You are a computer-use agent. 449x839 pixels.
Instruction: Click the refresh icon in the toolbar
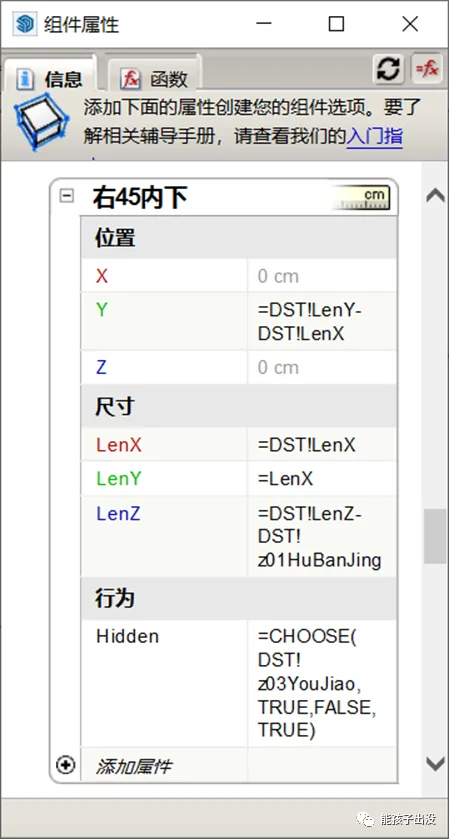(x=388, y=69)
